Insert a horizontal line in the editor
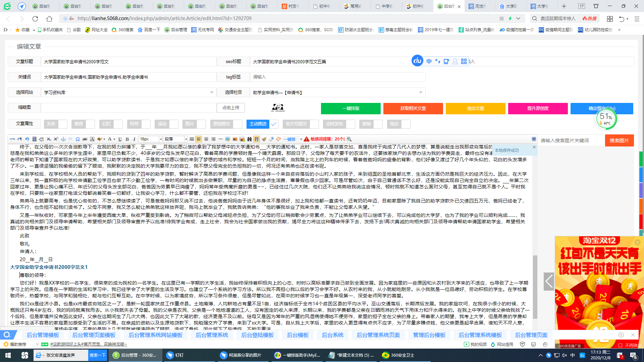The height and width of the screenshot is (362, 644). pyautogui.click(x=220, y=139)
